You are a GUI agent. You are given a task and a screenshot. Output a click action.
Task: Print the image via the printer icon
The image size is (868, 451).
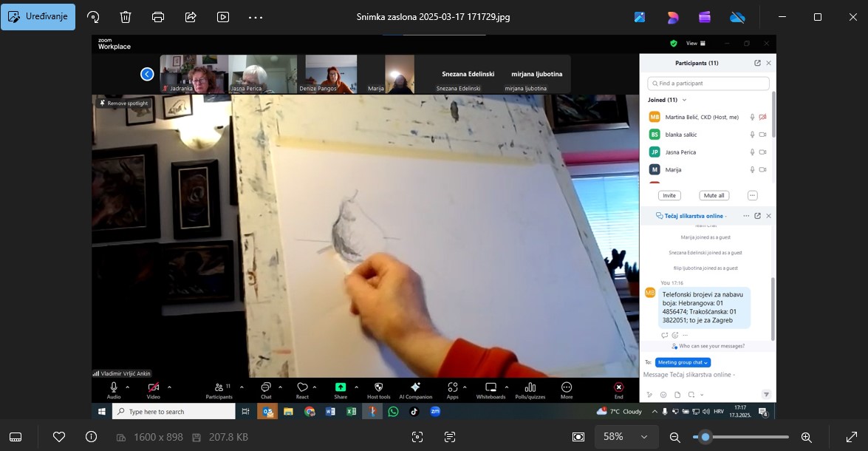tap(157, 17)
